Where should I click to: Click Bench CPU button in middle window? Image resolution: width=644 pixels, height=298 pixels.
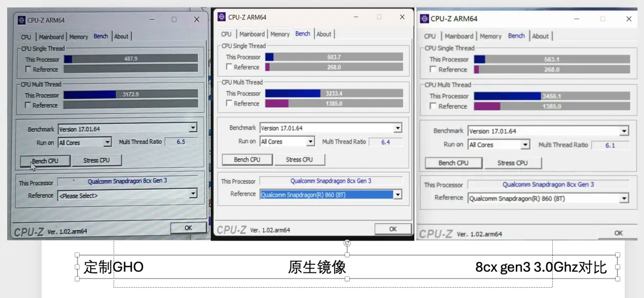point(247,160)
